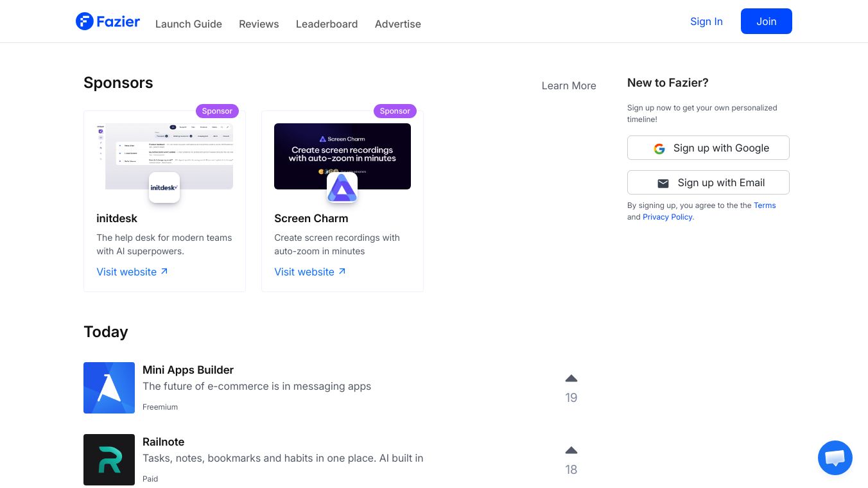Upvote Mini Apps Builder arrow
Screen dimensions: 868x488
[571, 378]
